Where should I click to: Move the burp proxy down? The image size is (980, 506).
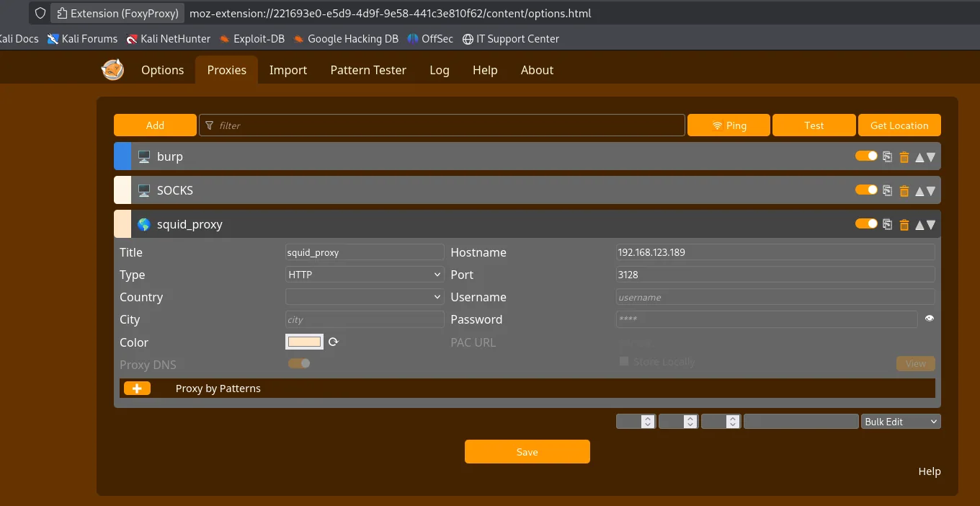pyautogui.click(x=931, y=156)
